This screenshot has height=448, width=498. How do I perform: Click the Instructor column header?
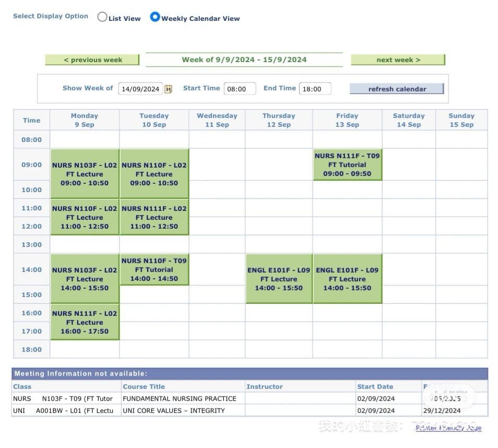(x=265, y=387)
